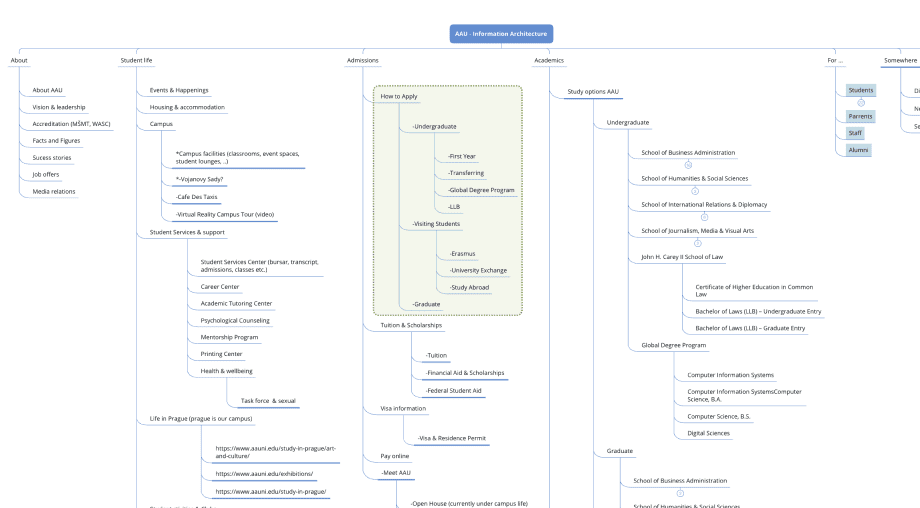The width and height of the screenshot is (920, 508).
Task: Select the Somewhere branch
Action: coord(901,60)
